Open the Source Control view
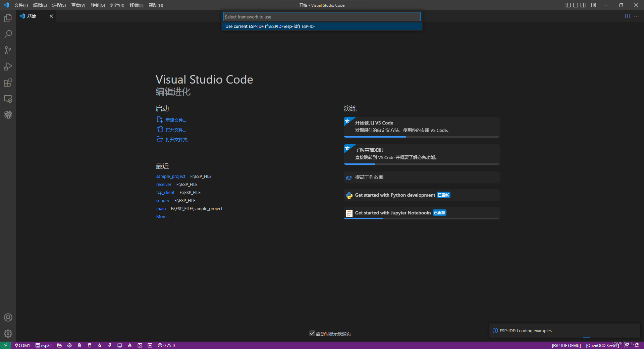 coord(8,50)
